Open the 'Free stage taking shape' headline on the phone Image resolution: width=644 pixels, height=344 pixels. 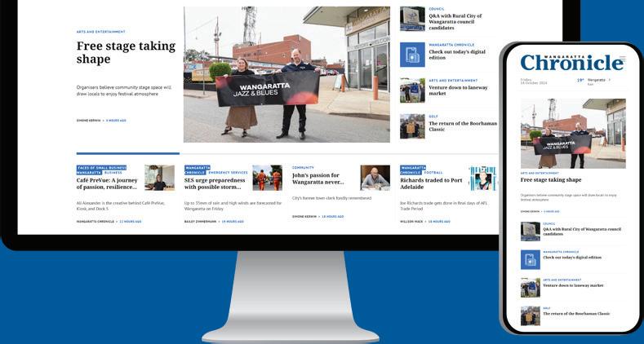551,180
